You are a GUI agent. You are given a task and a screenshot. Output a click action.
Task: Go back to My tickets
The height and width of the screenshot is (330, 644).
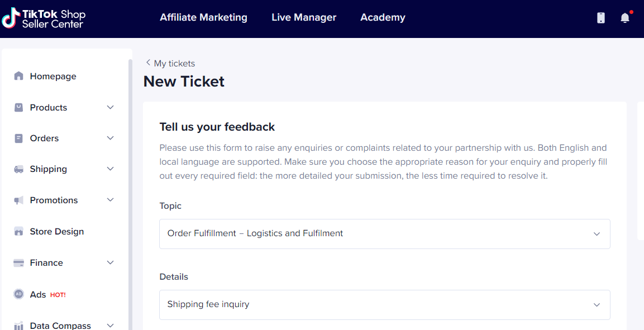pos(170,63)
